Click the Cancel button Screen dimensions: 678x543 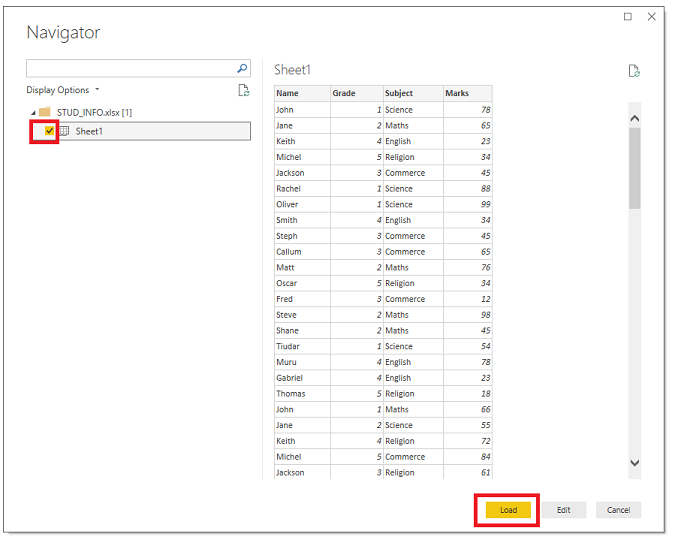[x=618, y=510]
